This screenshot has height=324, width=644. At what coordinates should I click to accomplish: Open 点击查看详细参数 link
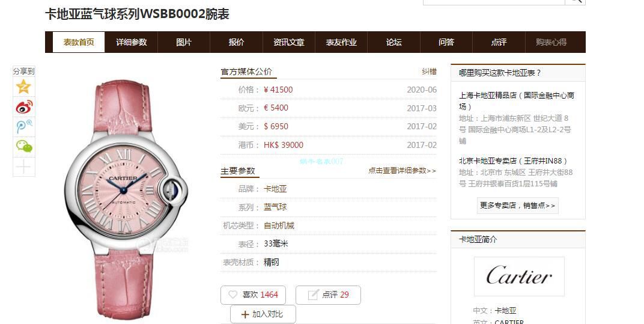pos(402,171)
